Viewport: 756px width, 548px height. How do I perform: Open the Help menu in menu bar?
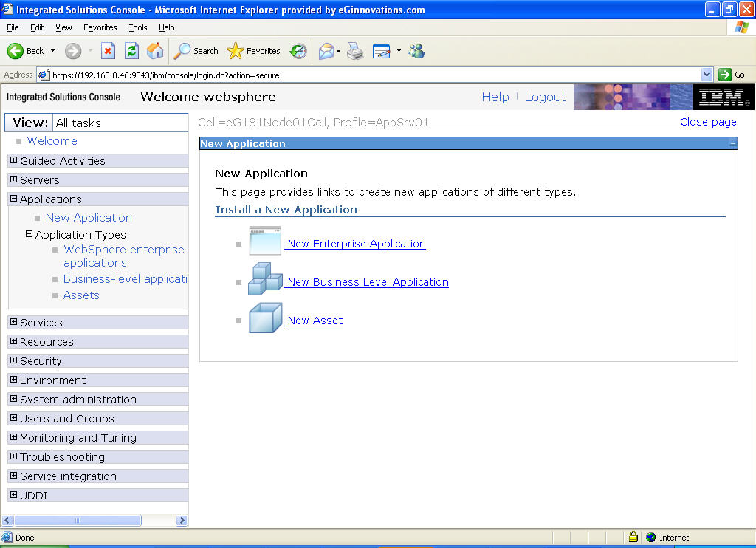coord(166,27)
